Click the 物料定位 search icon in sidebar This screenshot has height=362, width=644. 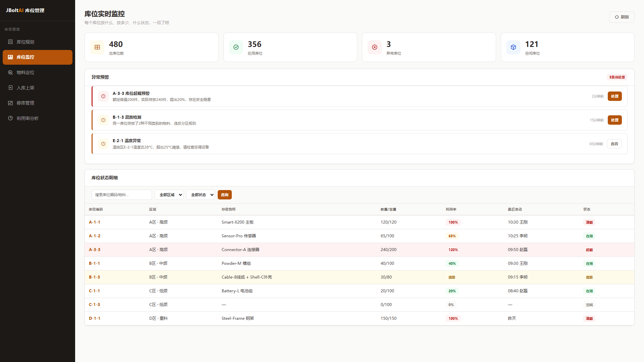pyautogui.click(x=10, y=72)
